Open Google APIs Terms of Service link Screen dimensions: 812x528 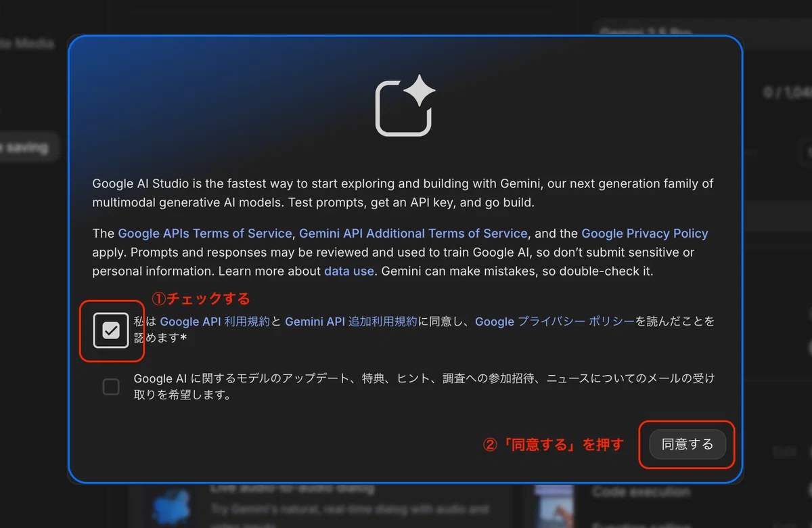pos(205,234)
